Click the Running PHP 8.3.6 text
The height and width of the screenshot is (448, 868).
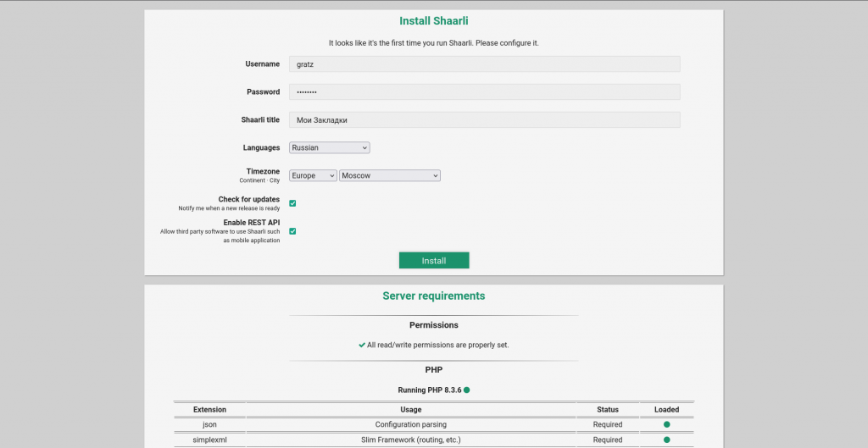pos(430,390)
